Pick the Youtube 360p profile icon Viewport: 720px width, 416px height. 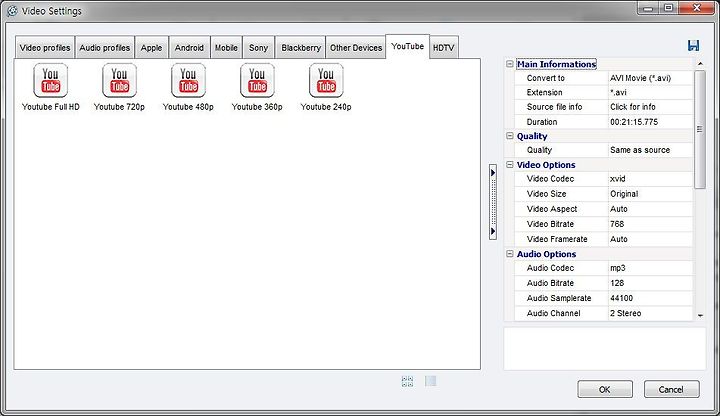pyautogui.click(x=257, y=81)
